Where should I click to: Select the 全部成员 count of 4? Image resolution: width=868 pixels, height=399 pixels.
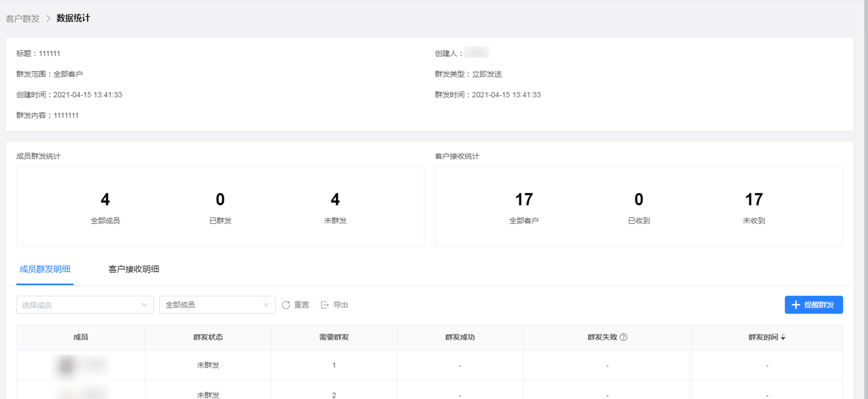pos(105,200)
